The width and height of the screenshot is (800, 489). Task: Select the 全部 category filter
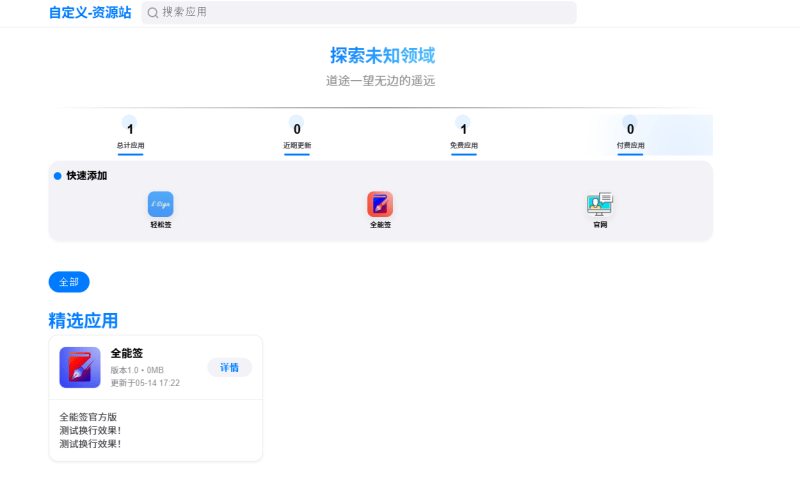click(x=69, y=282)
